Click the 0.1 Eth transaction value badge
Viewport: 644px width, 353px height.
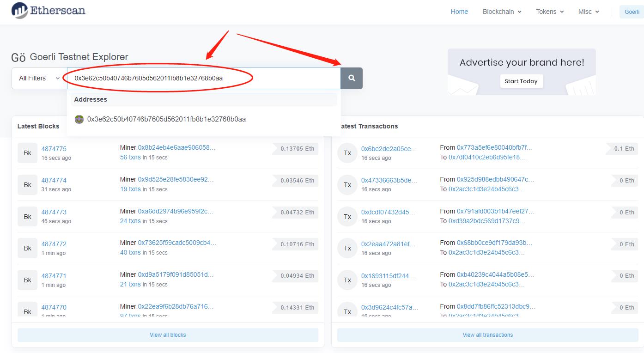click(622, 149)
